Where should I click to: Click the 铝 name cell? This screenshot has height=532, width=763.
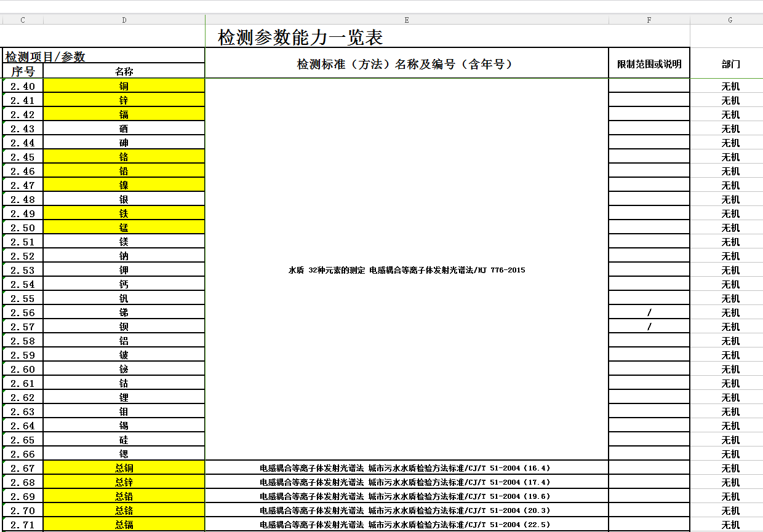pos(124,340)
